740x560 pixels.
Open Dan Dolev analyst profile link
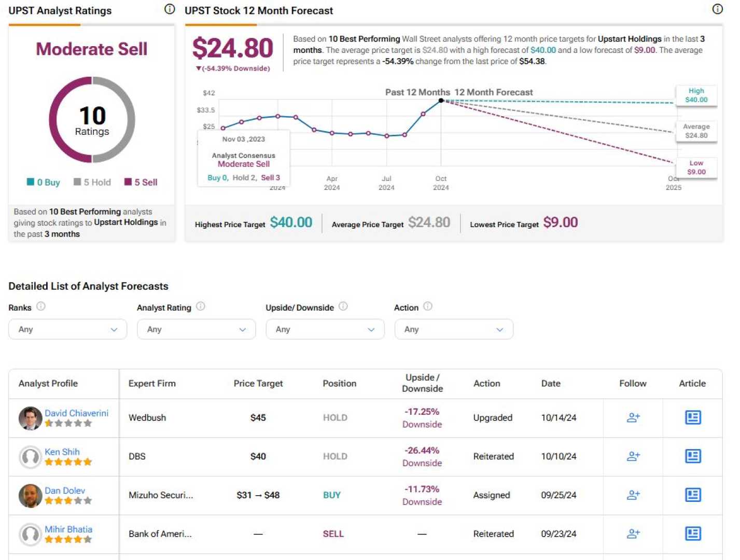[x=65, y=491]
